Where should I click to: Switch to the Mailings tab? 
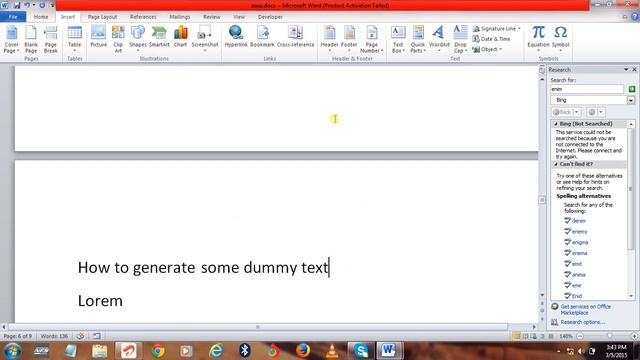180,17
